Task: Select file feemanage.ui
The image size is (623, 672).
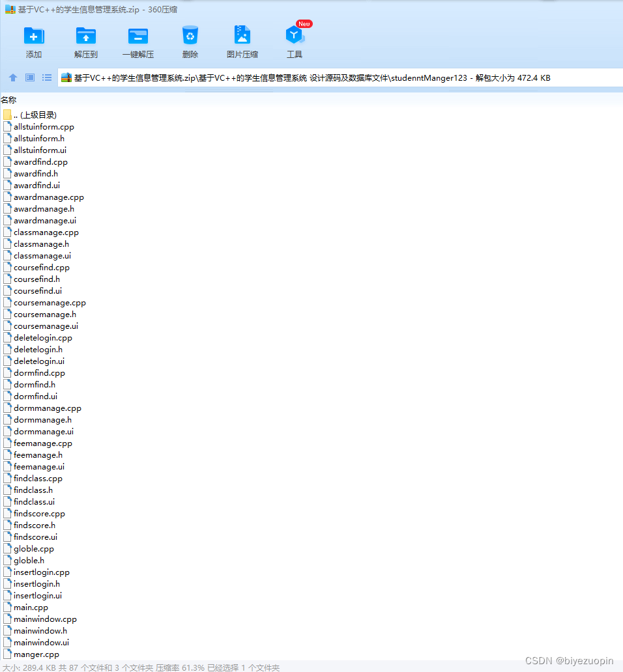Action: coord(34,466)
